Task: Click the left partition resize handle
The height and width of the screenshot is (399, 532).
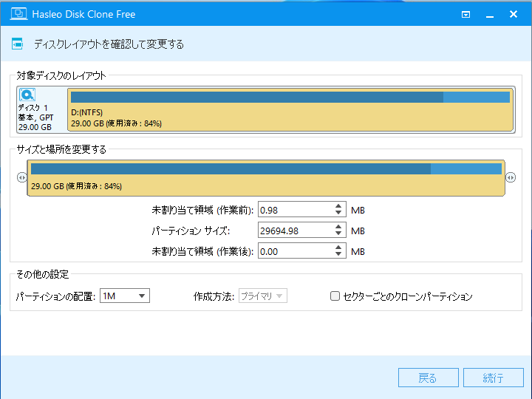Action: click(21, 177)
